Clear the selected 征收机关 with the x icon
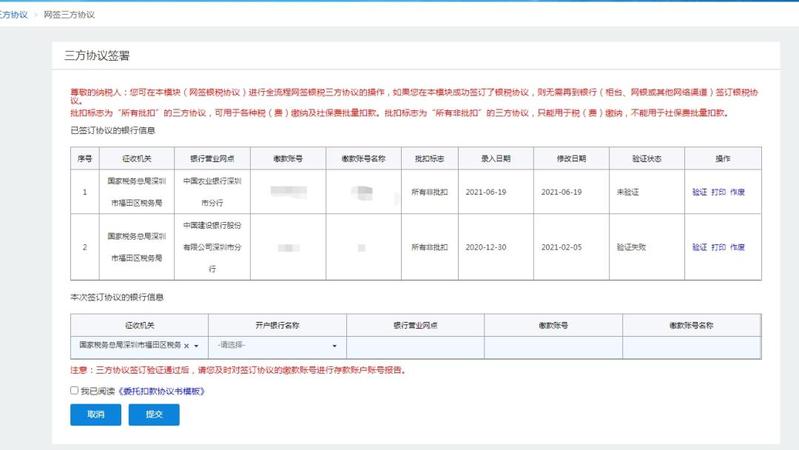 point(186,345)
